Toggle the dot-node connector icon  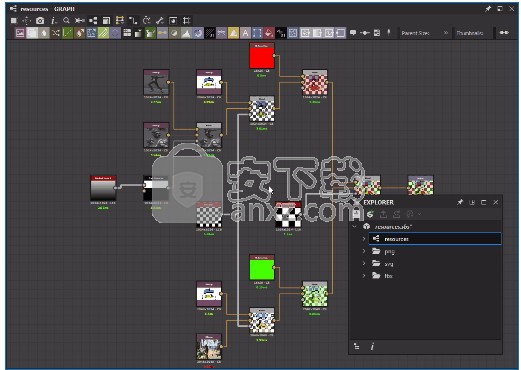[365, 33]
